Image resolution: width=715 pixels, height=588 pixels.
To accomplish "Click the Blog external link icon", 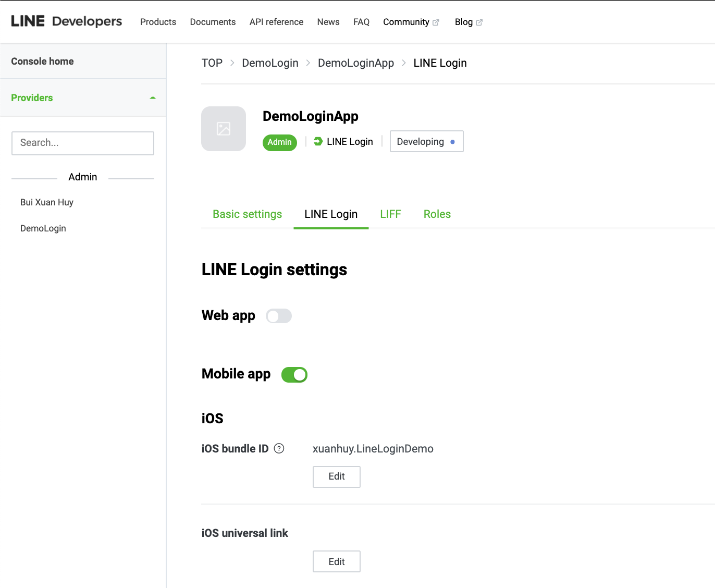I will [479, 22].
